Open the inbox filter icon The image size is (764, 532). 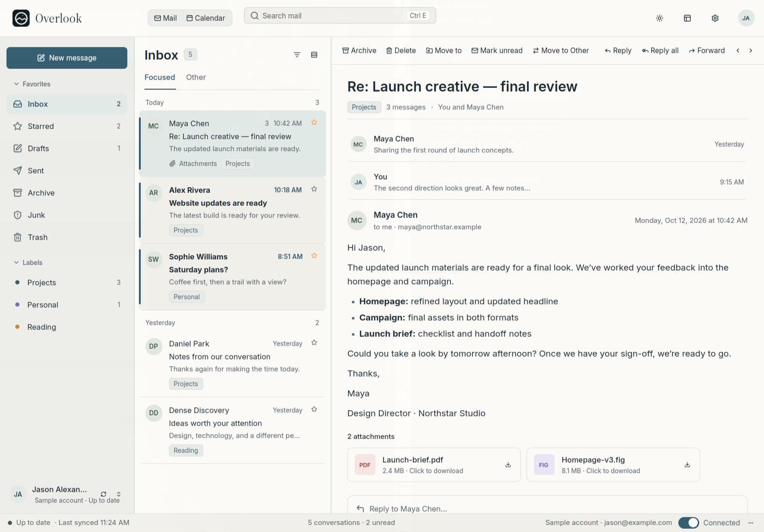pos(297,55)
